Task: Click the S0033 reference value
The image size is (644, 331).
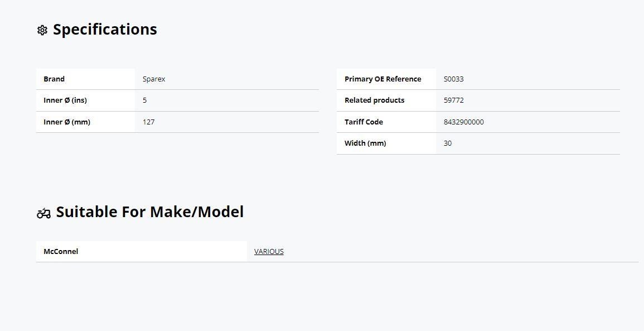Action: click(x=453, y=79)
